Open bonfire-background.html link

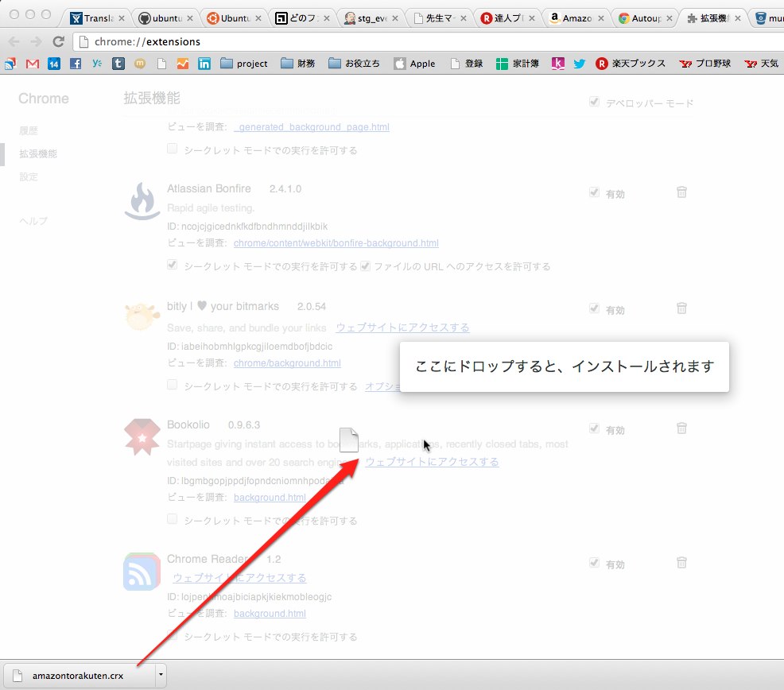336,243
